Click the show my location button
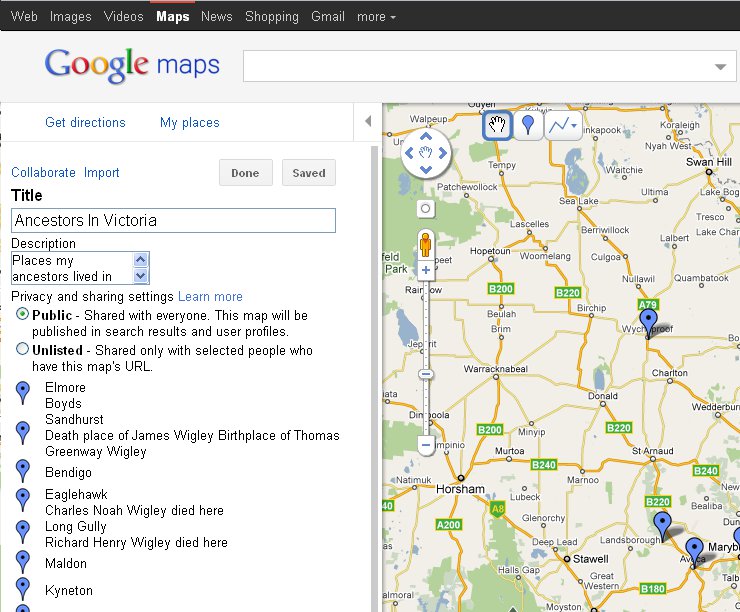Viewport: 740px width, 612px height. 425,209
